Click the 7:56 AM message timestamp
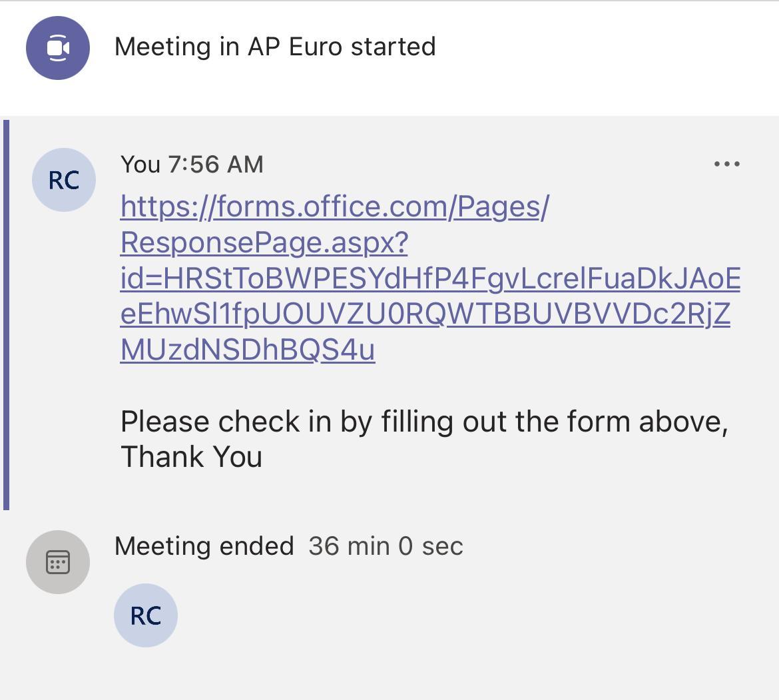This screenshot has width=779, height=700. click(216, 165)
